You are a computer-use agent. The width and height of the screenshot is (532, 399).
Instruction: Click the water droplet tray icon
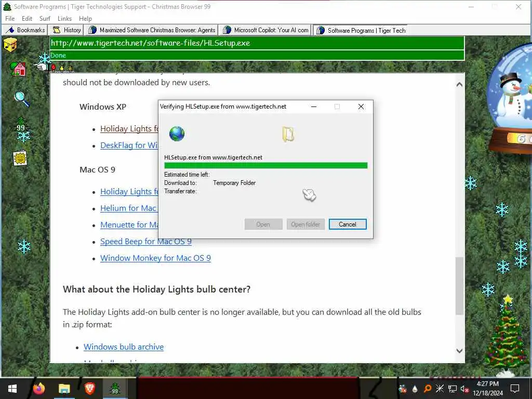coord(415,389)
